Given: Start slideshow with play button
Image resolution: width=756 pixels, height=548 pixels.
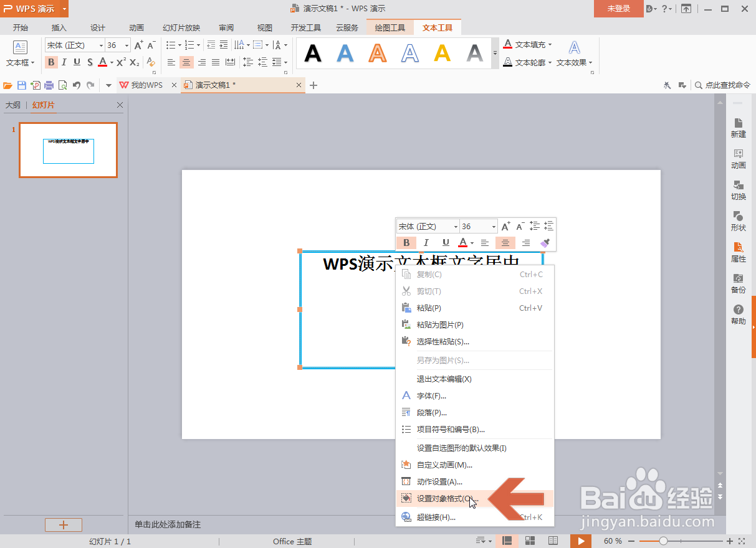Looking at the screenshot, I should pyautogui.click(x=580, y=541).
